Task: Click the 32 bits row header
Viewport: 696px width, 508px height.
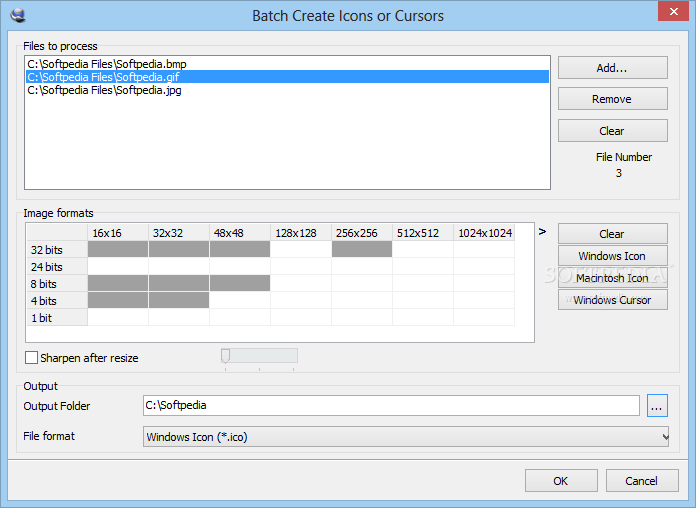Action: point(57,249)
